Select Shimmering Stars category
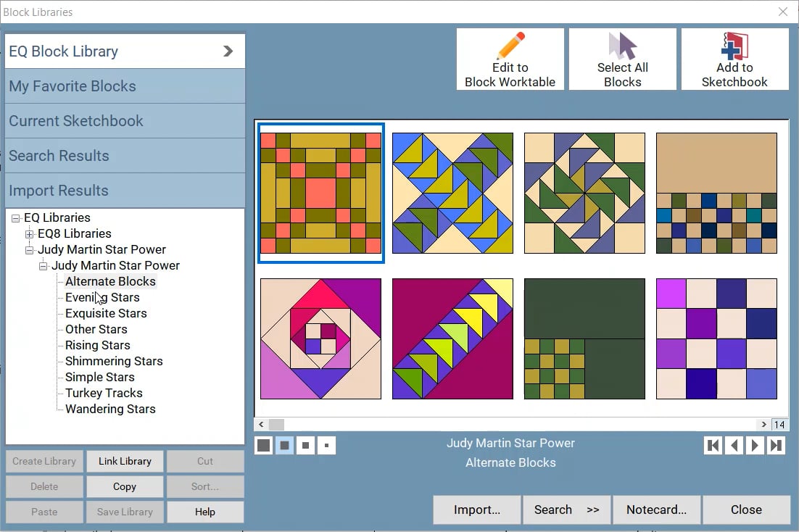The width and height of the screenshot is (799, 532). point(114,361)
